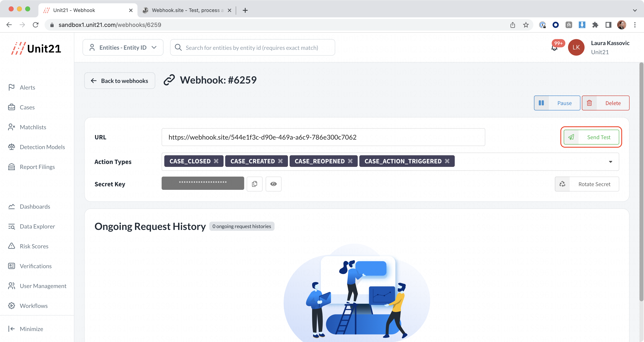Image resolution: width=644 pixels, height=342 pixels.
Task: Open the notifications bell
Action: coord(554,48)
